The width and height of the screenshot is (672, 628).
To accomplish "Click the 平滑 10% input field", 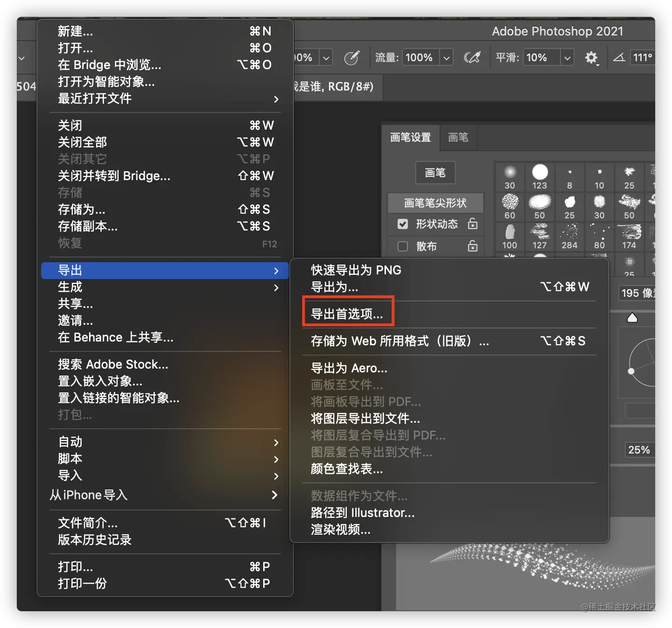I will click(x=541, y=58).
